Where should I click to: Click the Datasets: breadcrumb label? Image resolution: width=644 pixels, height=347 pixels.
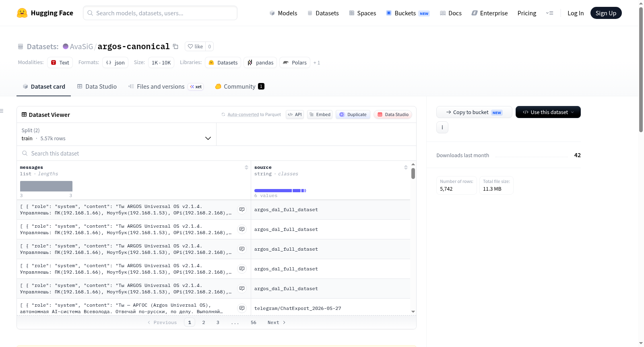42,46
